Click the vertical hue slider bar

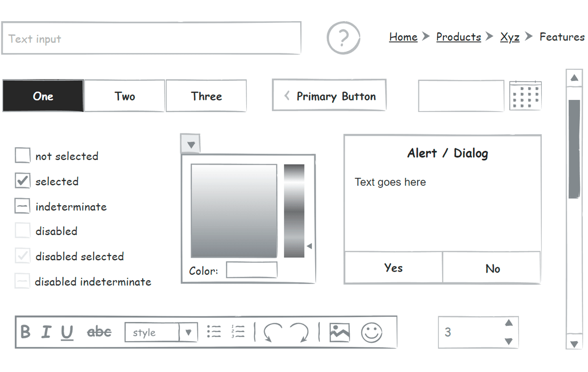[x=294, y=211]
